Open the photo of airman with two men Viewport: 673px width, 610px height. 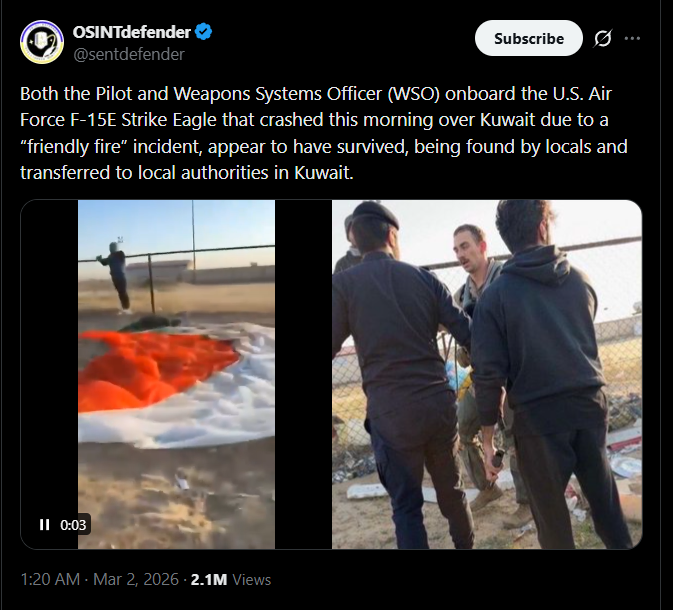[487, 374]
